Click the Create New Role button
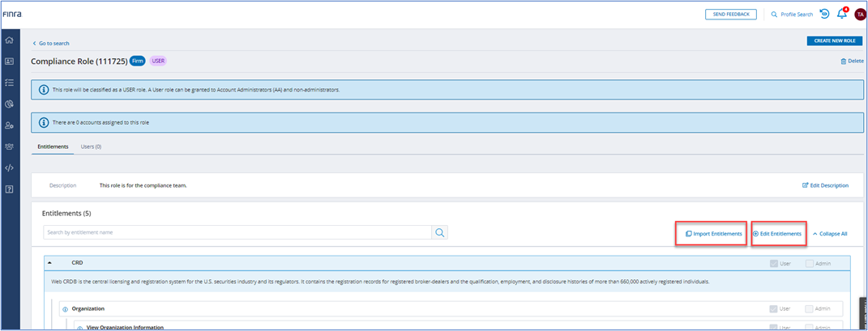The width and height of the screenshot is (868, 331). click(x=834, y=41)
